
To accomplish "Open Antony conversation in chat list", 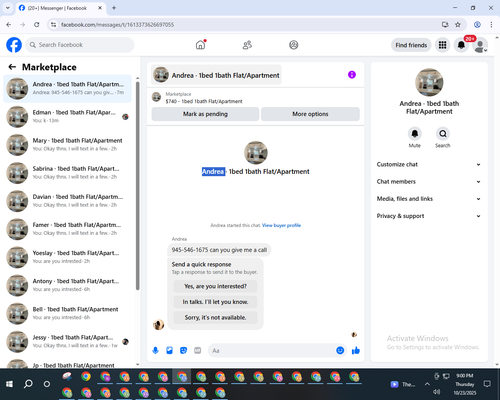I will 67,285.
